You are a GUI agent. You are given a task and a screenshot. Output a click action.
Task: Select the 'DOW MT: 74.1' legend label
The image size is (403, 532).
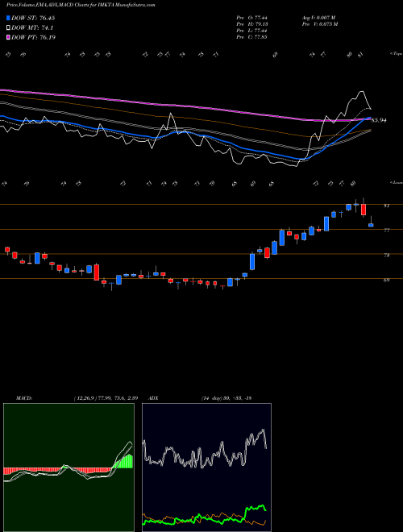coord(32,28)
